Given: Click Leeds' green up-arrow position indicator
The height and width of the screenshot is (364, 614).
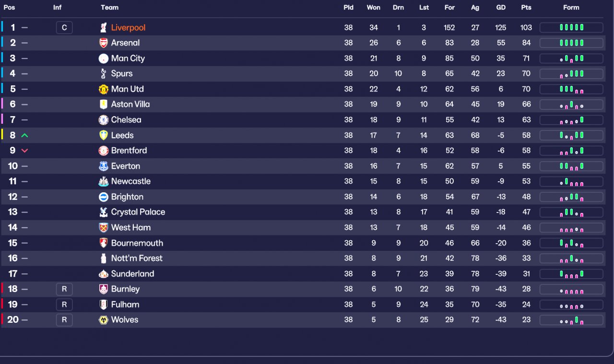Looking at the screenshot, I should (x=25, y=136).
